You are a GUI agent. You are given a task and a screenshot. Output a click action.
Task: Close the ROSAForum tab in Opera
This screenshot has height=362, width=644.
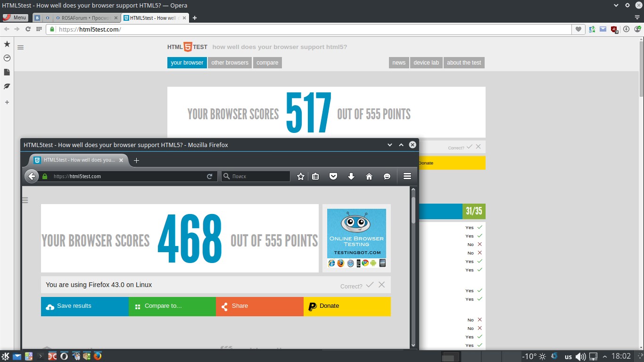(116, 18)
